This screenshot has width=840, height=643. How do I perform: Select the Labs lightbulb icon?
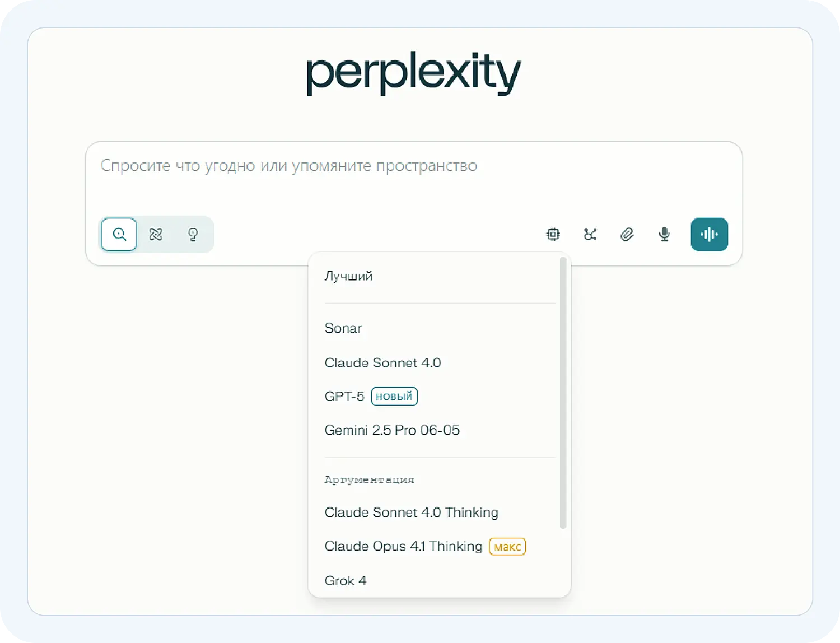click(x=193, y=234)
